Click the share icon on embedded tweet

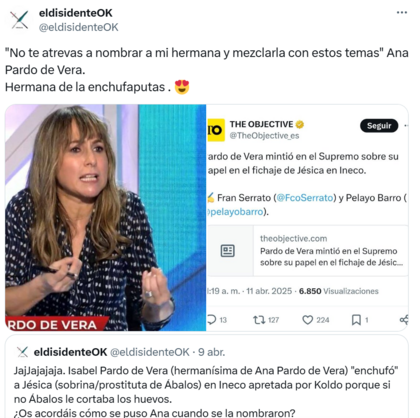click(404, 320)
